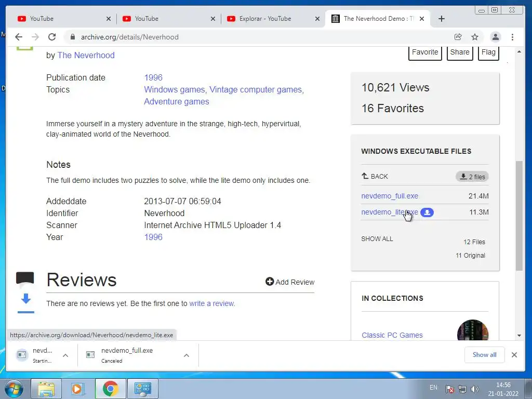Open the media player taskbar icon

(x=78, y=389)
